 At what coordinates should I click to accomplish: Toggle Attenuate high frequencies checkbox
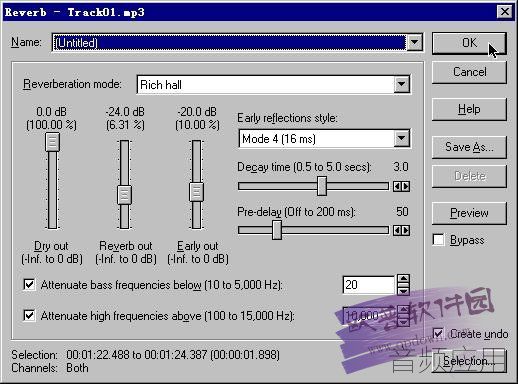[x=29, y=315]
